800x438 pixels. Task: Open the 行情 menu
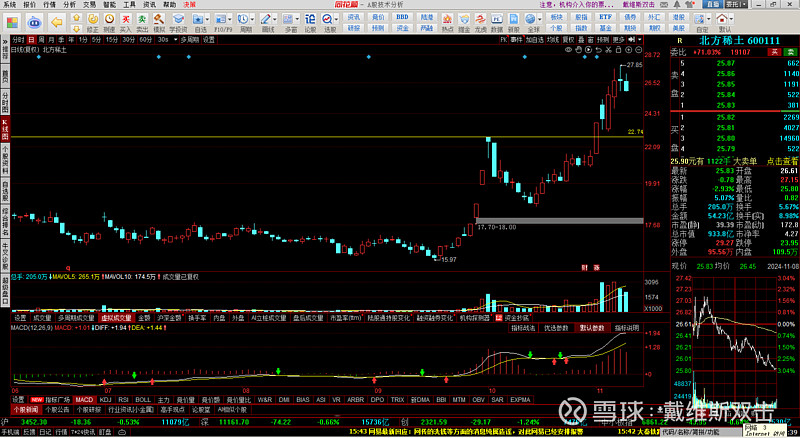[x=49, y=5]
